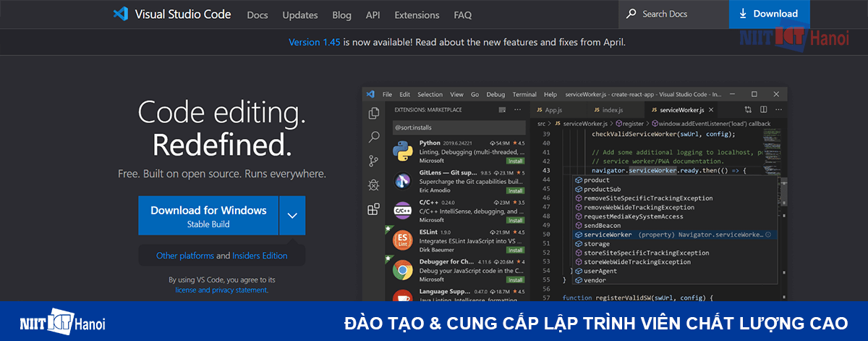
Task: Select the userAgent suggestion
Action: 675,271
